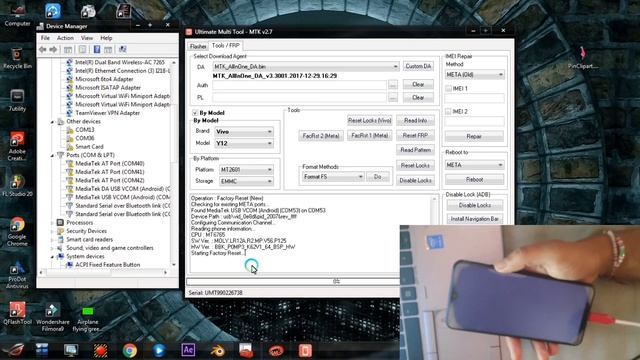Screen dimensions: 640x360
Task: Click Reboot button
Action: 474,180
